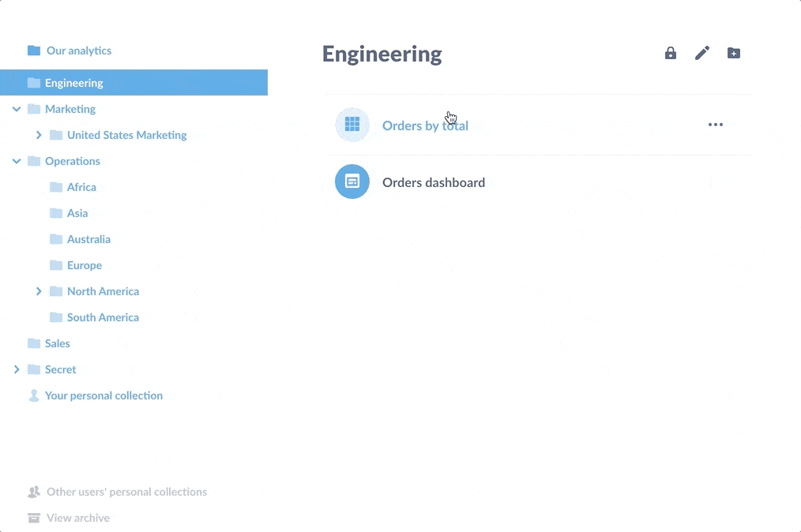This screenshot has width=801, height=532.
Task: Open the Africa collection
Action: pyautogui.click(x=81, y=187)
